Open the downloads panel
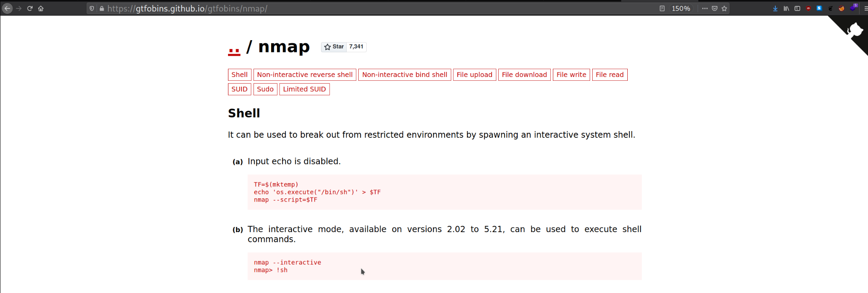This screenshot has height=293, width=868. pos(775,8)
